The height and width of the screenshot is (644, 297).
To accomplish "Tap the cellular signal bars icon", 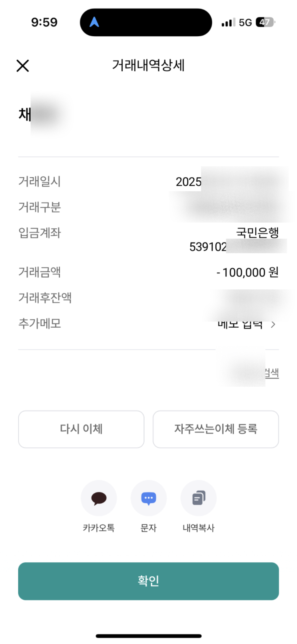I will pyautogui.click(x=228, y=22).
